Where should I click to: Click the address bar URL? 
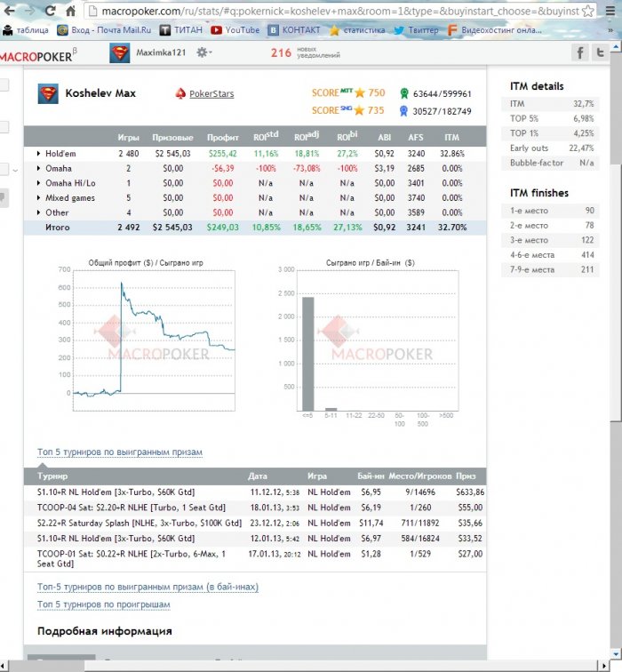(x=340, y=12)
